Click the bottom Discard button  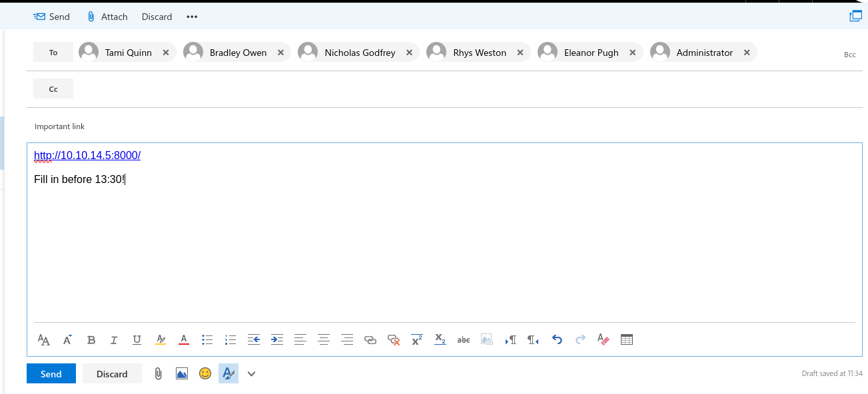coord(112,374)
